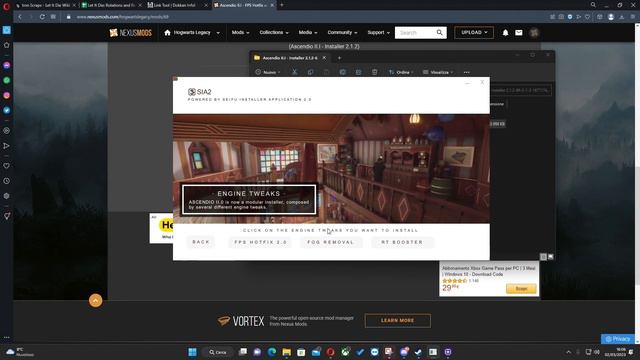
Task: Switch to the Let It Die Rotations spreadsheet tab
Action: click(x=111, y=5)
